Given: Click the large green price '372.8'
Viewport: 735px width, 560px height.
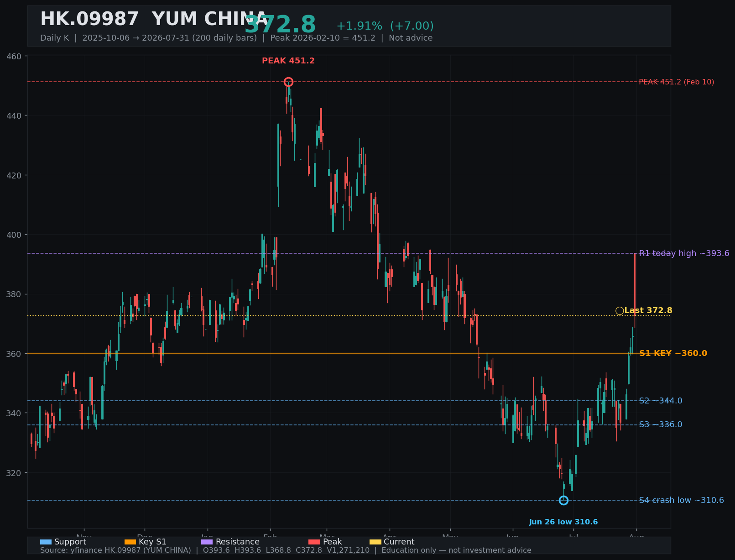Looking at the screenshot, I should [x=280, y=25].
